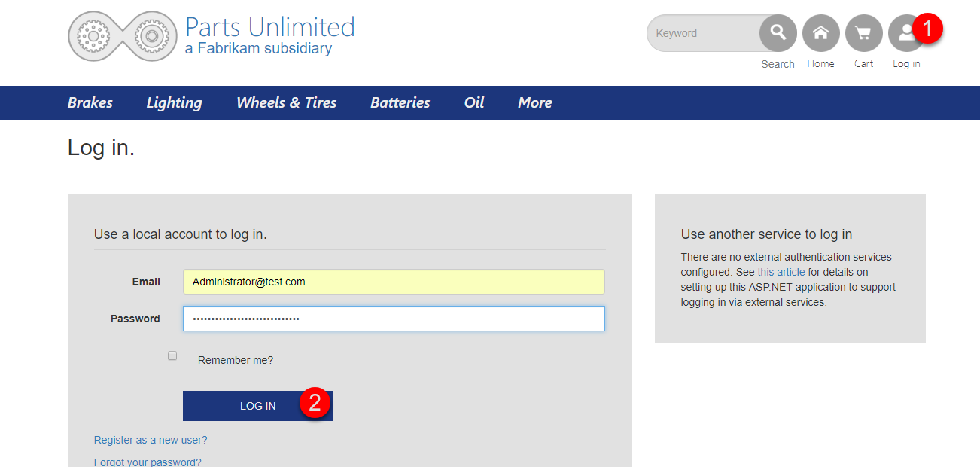Image resolution: width=980 pixels, height=467 pixels.
Task: Expand the More menu item
Action: [x=535, y=102]
